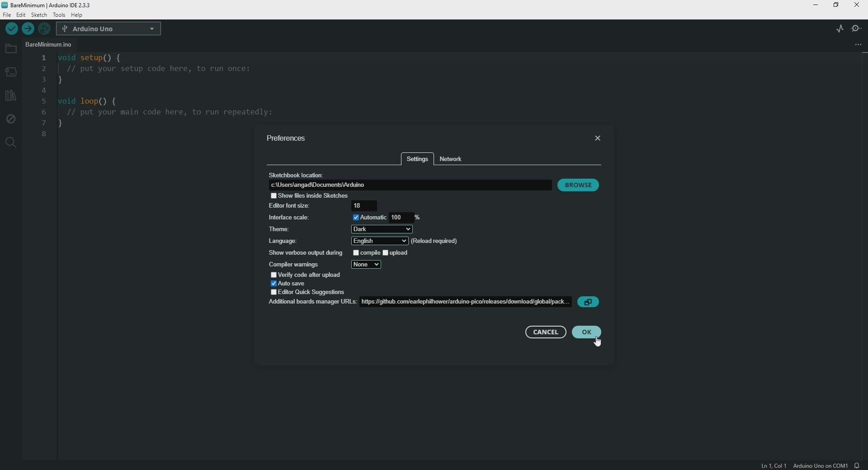Enable Editor Quick Suggestions checkbox

[x=274, y=292]
